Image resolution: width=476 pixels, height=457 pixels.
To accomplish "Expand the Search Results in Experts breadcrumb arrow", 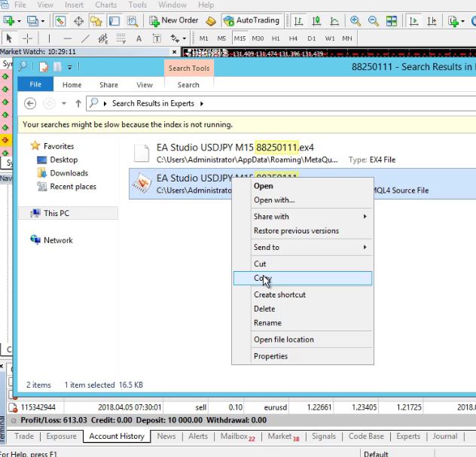I will (x=202, y=104).
